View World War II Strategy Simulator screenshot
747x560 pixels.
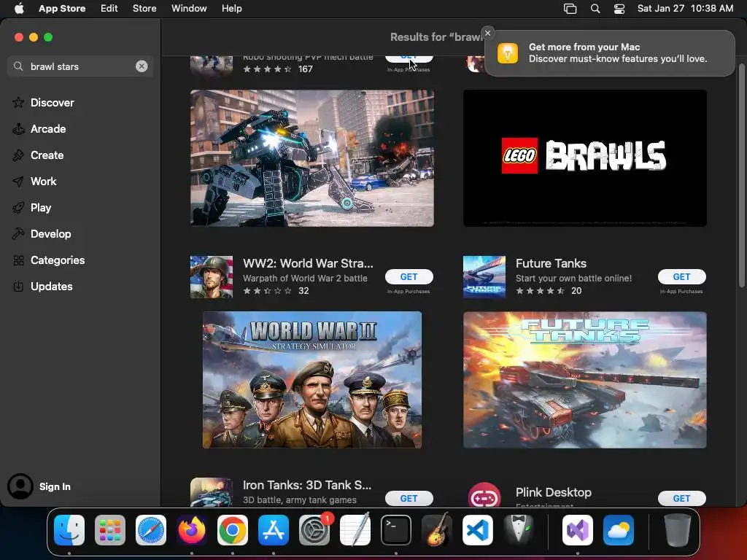tap(312, 379)
